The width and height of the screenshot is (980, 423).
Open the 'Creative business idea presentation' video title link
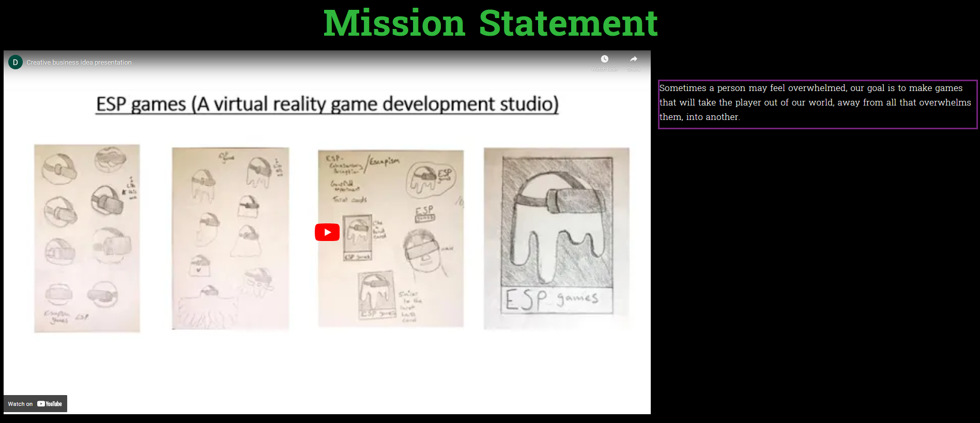(x=79, y=63)
